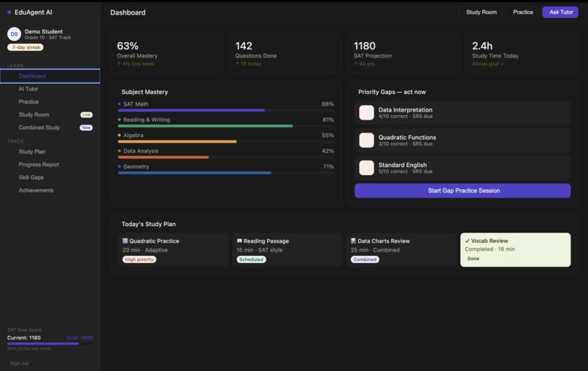Image resolution: width=588 pixels, height=371 pixels.
Task: Click the Reading & Writing mastery bar
Action: click(x=225, y=126)
